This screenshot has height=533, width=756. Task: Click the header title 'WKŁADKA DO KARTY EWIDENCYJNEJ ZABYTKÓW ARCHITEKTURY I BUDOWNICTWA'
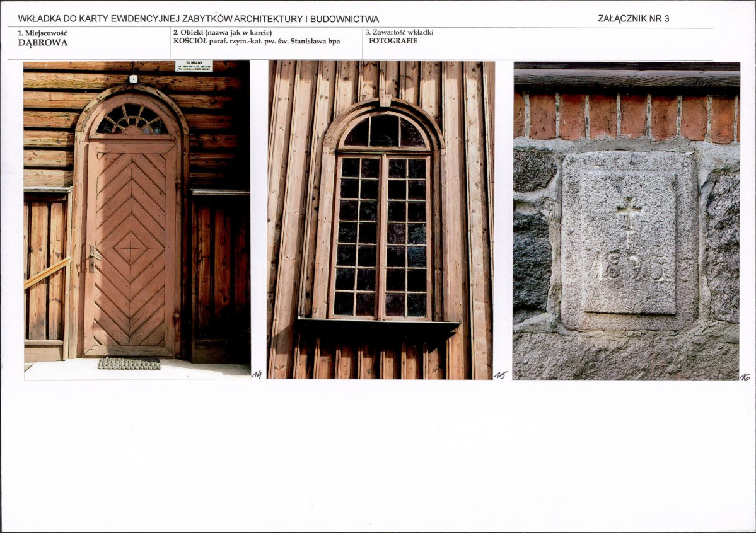coord(198,20)
